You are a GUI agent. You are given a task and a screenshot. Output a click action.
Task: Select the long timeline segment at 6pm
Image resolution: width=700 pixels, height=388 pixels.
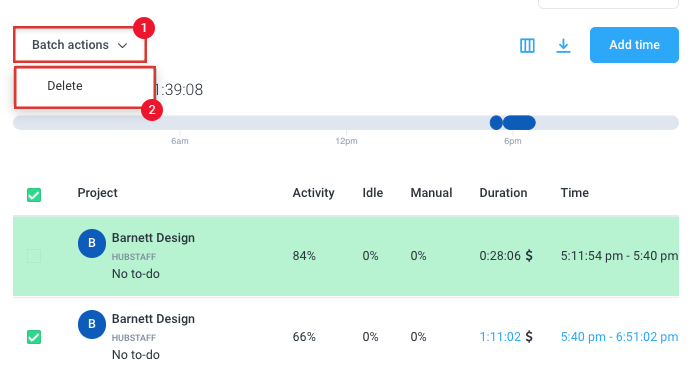[519, 123]
